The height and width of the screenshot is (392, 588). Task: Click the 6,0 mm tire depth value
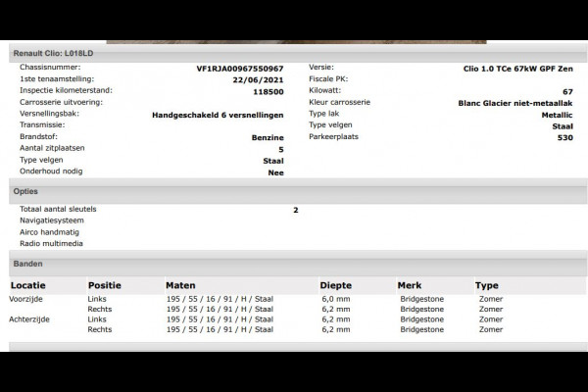(336, 299)
